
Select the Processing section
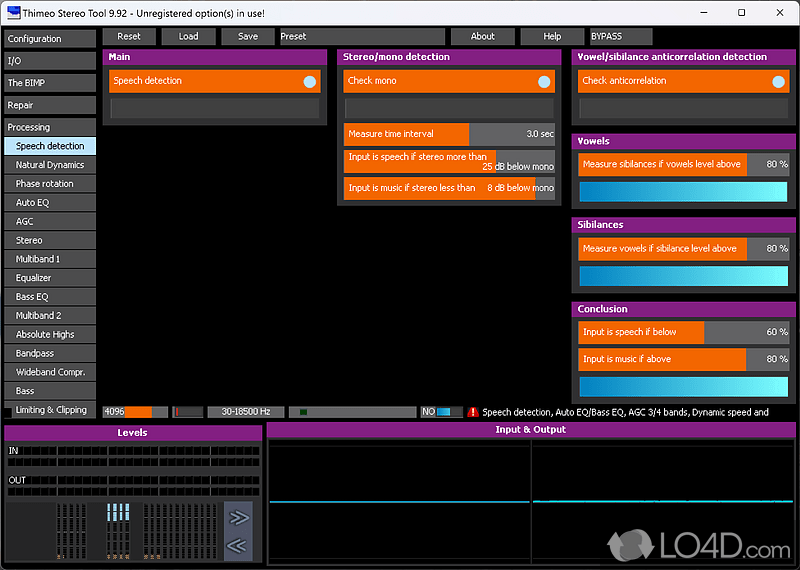click(x=50, y=127)
